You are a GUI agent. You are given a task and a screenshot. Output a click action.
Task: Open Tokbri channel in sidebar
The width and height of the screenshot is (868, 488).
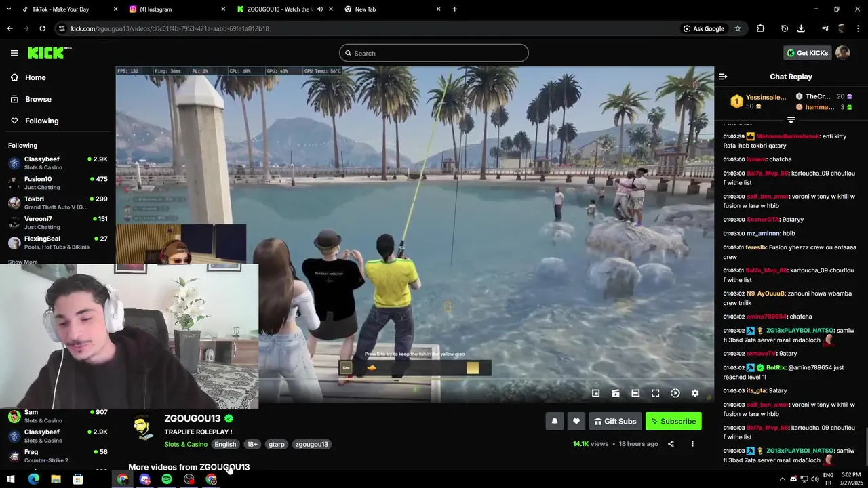point(58,203)
